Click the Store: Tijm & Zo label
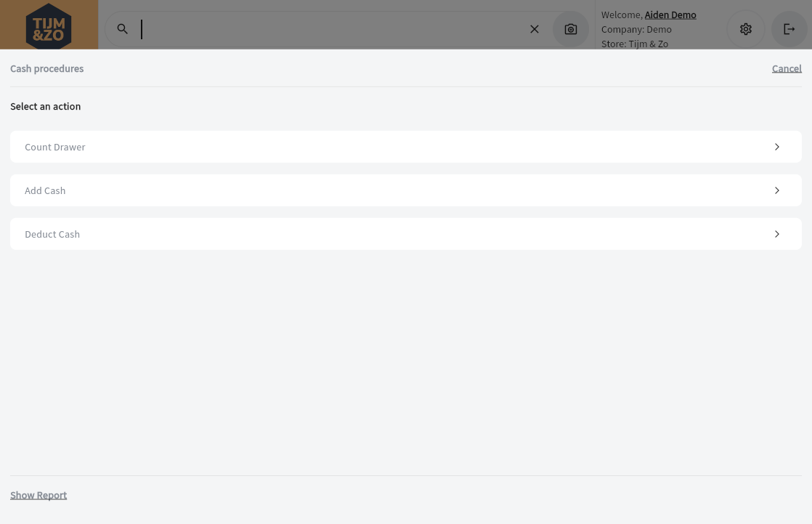This screenshot has height=524, width=812. [635, 44]
